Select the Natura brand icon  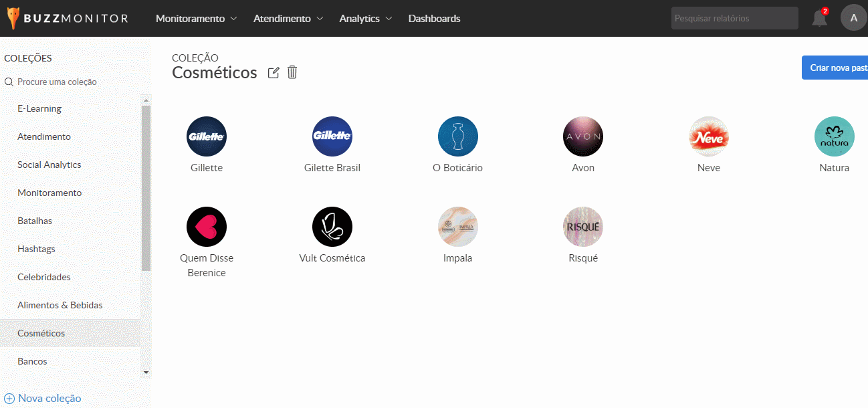pyautogui.click(x=834, y=136)
